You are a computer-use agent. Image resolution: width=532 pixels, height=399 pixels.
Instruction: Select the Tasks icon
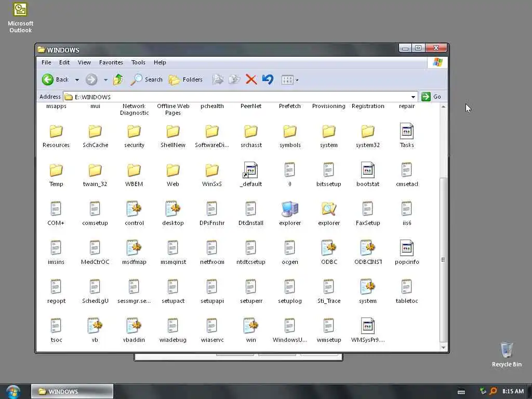pos(407,136)
